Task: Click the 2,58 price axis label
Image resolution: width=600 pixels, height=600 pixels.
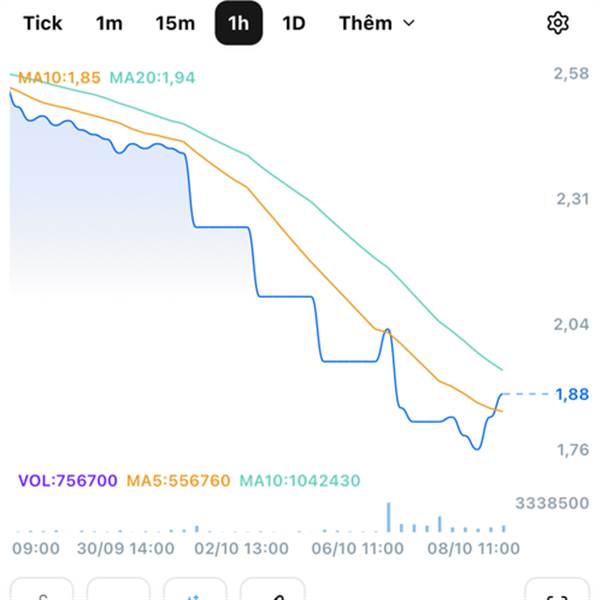Action: 572,73
